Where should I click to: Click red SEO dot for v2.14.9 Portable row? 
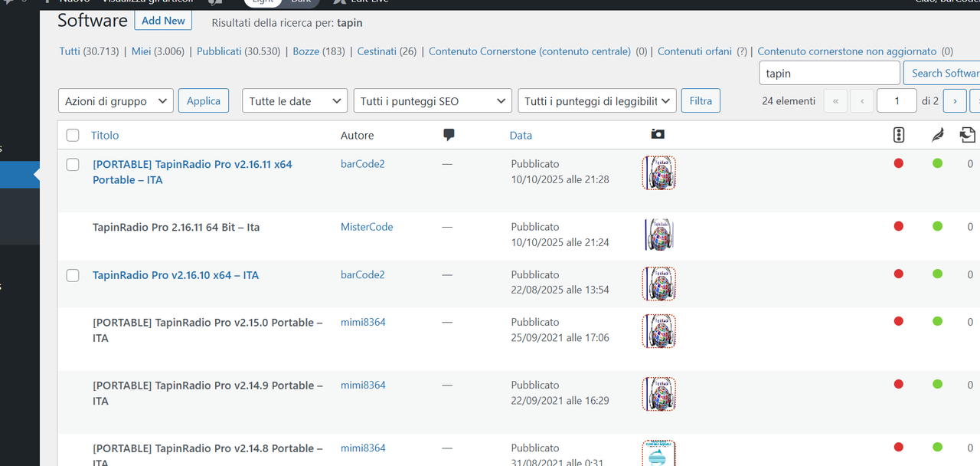pos(899,384)
